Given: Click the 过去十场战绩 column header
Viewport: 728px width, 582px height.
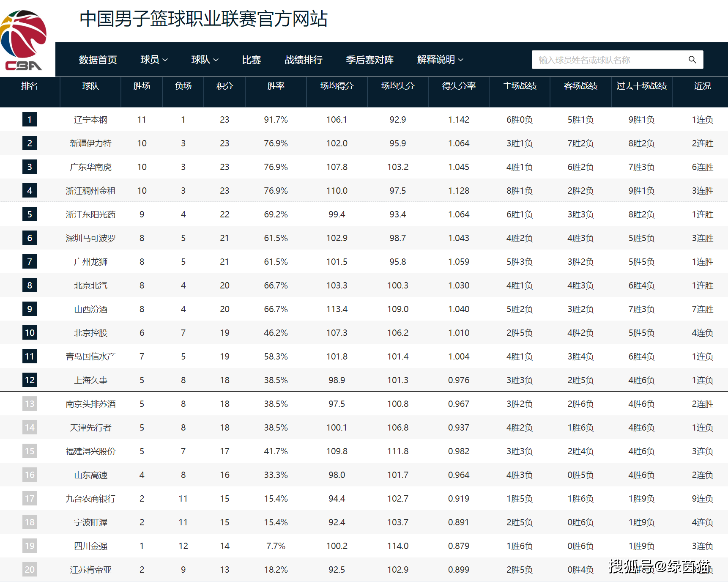Looking at the screenshot, I should (641, 86).
